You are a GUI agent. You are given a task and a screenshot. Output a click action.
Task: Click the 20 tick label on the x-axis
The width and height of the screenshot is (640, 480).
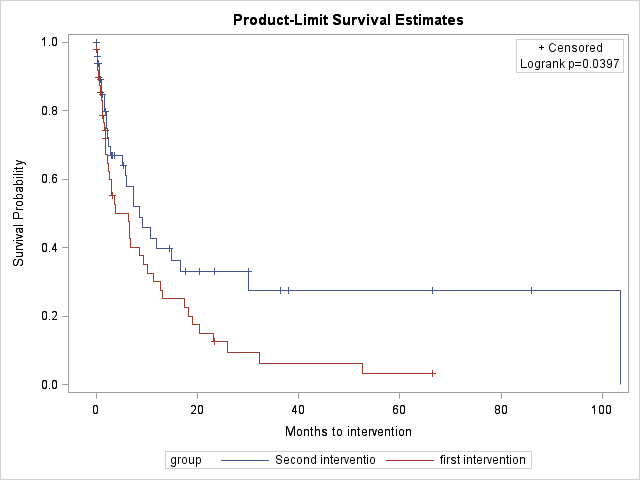(x=197, y=408)
